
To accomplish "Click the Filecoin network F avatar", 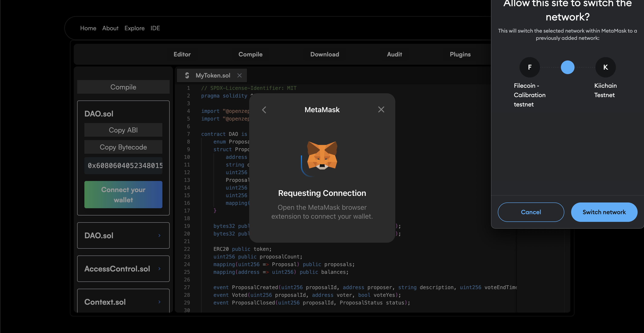I will pos(530,67).
